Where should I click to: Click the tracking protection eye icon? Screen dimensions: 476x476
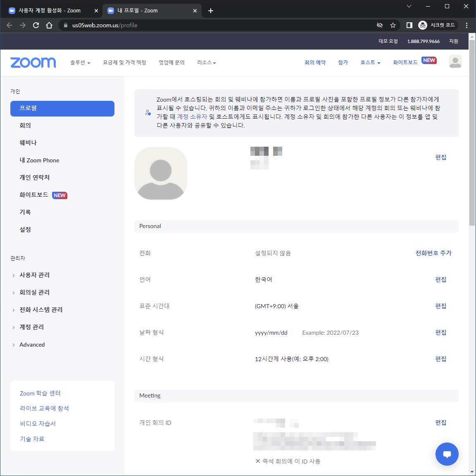pyautogui.click(x=379, y=25)
